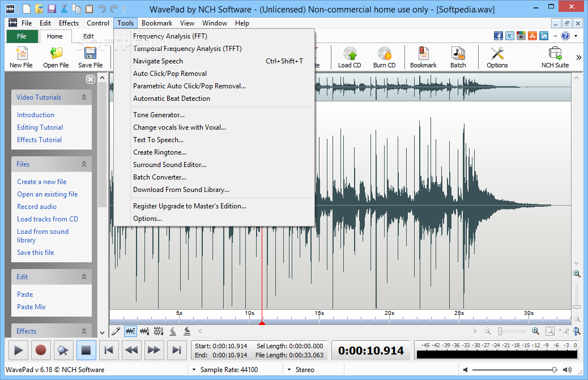Click the Play button
Image resolution: width=588 pixels, height=380 pixels.
pyautogui.click(x=18, y=351)
